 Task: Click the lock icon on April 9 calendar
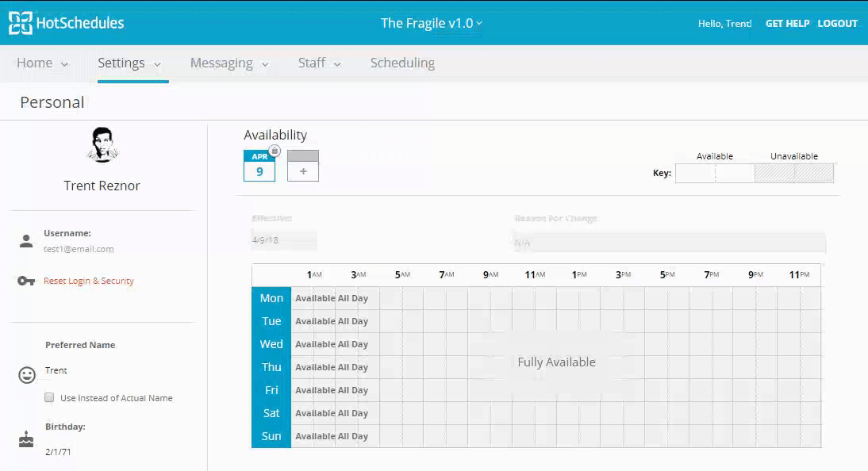pos(275,151)
